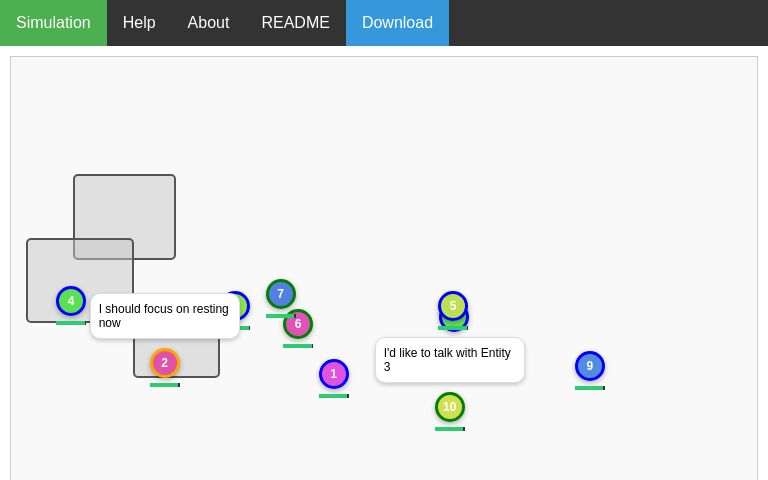This screenshot has width=768, height=480.
Task: Click the 'I should focus on resting now' bubble
Action: click(x=165, y=316)
